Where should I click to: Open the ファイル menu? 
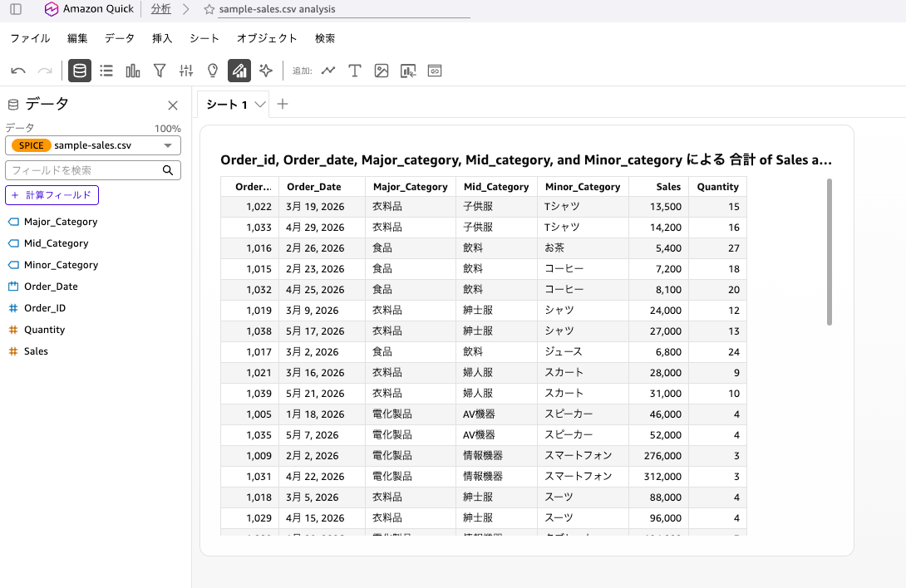tap(30, 38)
